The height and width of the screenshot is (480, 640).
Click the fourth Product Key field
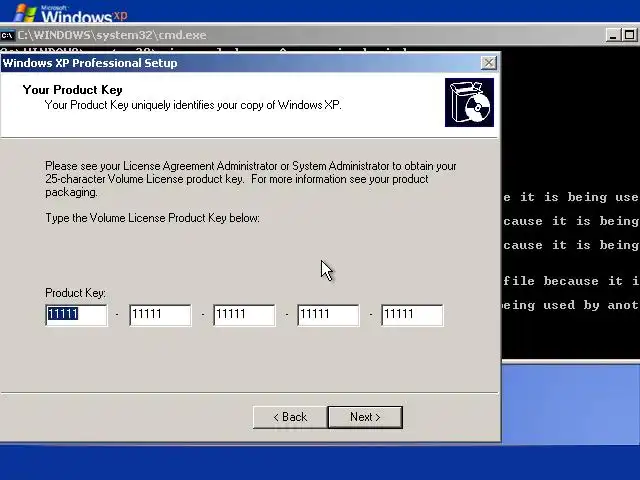[x=328, y=315]
